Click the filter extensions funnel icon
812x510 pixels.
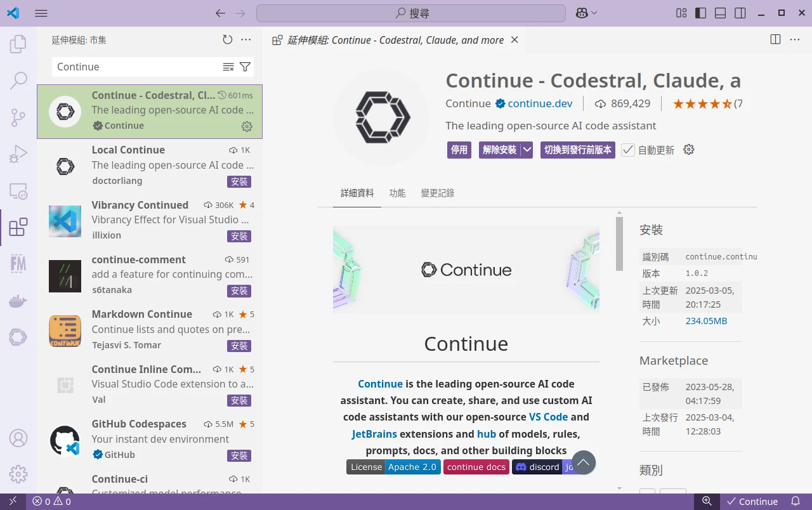(246, 67)
